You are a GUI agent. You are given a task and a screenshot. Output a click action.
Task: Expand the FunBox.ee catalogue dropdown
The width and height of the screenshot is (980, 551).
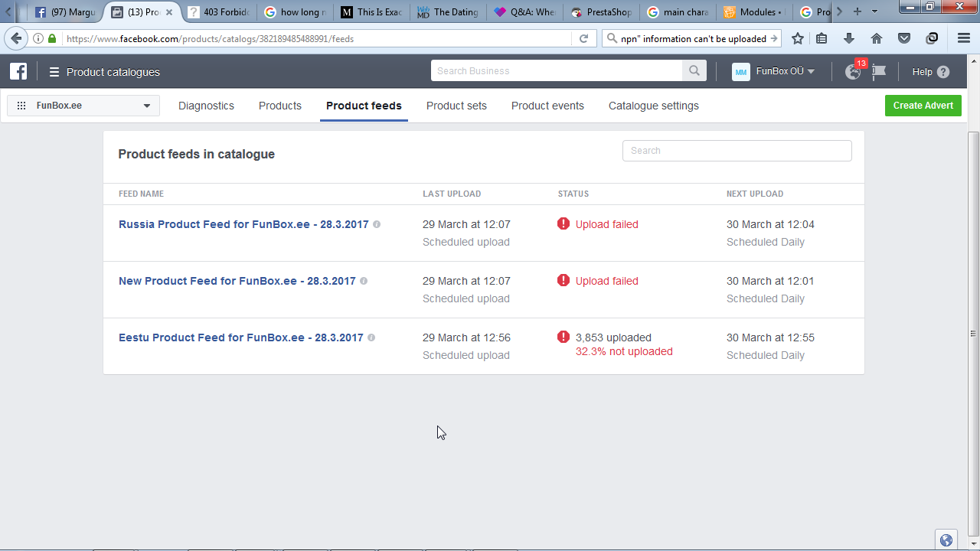83,106
